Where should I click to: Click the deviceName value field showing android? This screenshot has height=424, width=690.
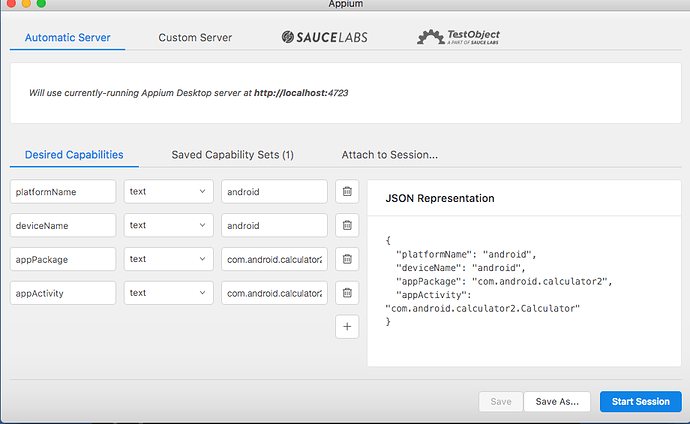tap(274, 225)
